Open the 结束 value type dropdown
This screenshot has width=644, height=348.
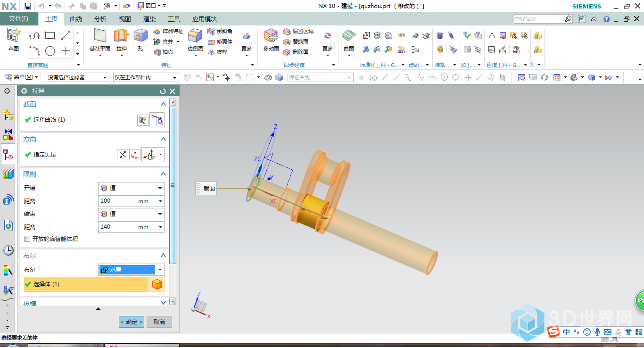coord(131,214)
